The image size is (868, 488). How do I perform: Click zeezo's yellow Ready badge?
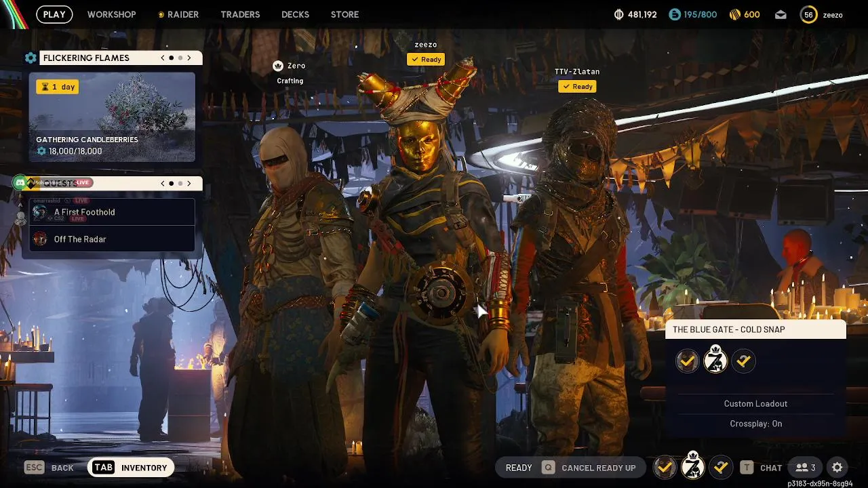(x=426, y=60)
